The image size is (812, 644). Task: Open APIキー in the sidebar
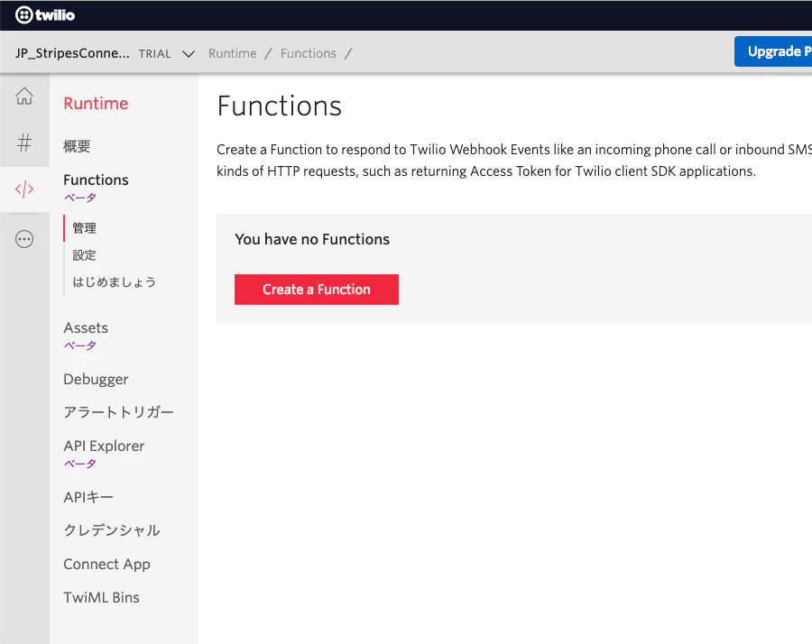(x=88, y=497)
